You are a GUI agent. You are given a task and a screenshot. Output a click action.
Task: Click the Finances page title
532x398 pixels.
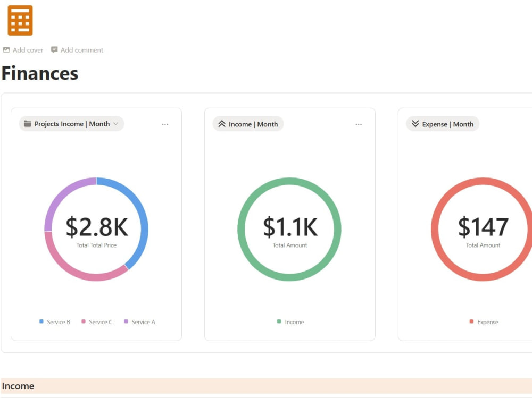[x=40, y=73]
